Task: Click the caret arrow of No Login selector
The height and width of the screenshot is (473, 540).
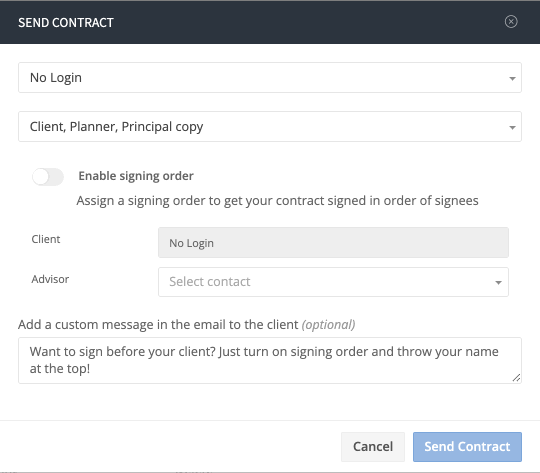Action: pyautogui.click(x=512, y=79)
